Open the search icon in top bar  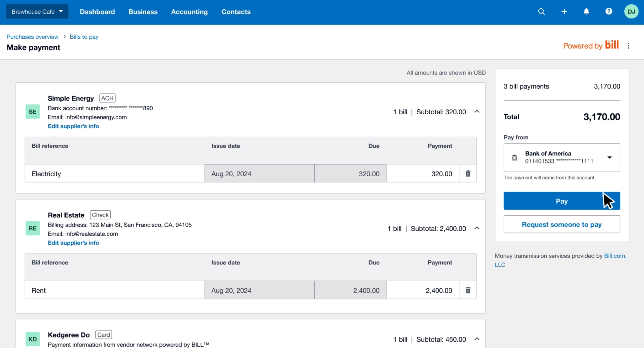(541, 12)
